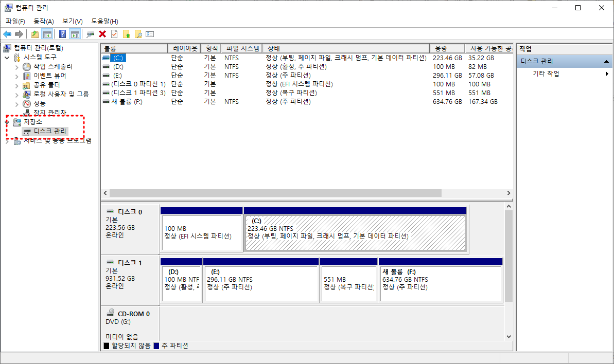614x364 pixels.
Task: Click the 시스템 도구 tools icon in tree
Action: pos(16,58)
